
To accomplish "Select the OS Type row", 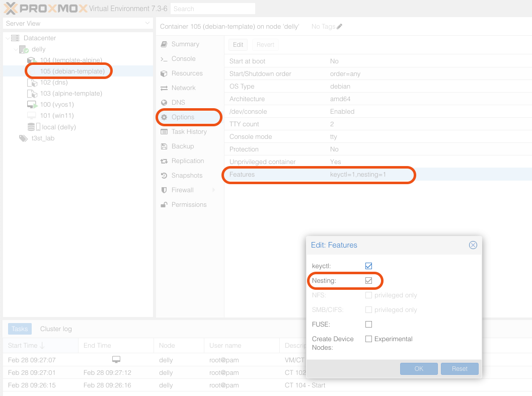I will 378,87.
